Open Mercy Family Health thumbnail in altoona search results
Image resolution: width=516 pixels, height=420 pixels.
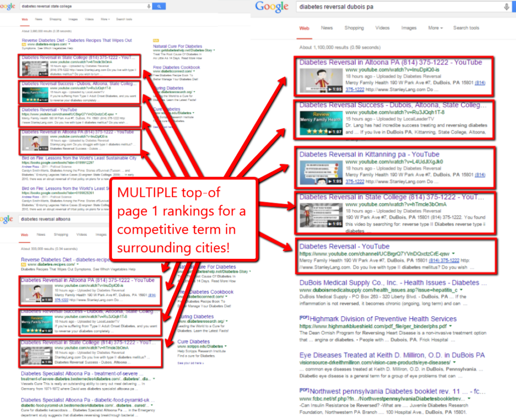click(37, 324)
